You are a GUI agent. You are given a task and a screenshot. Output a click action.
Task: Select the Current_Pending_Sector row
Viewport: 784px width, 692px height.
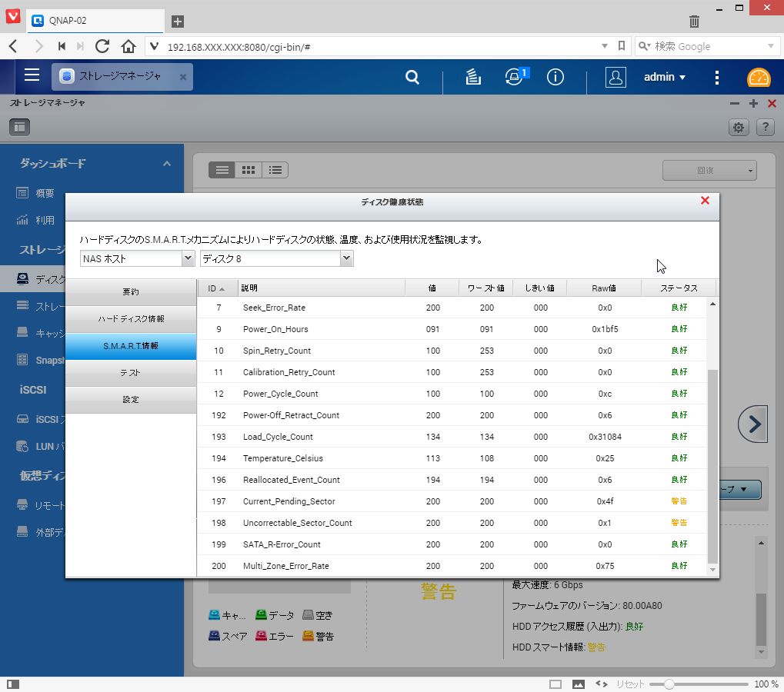click(x=452, y=501)
